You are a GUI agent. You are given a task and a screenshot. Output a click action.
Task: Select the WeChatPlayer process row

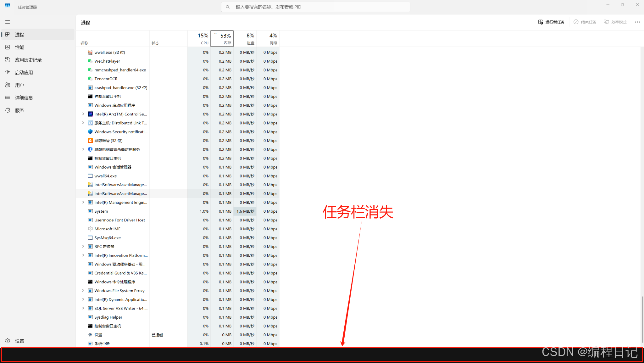(x=107, y=61)
